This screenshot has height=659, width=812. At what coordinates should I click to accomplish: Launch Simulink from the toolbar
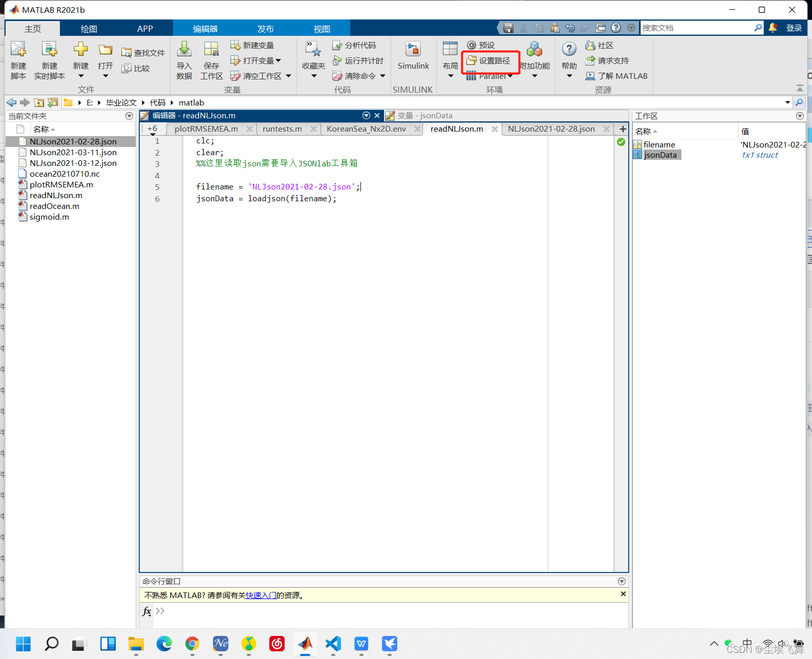point(413,55)
